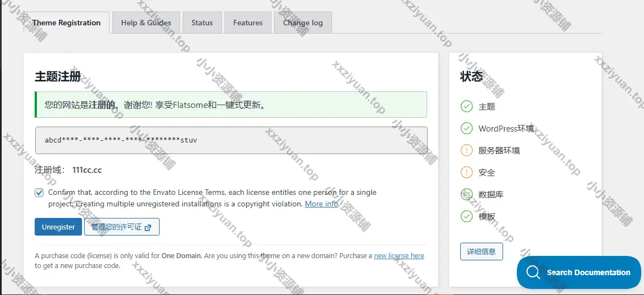Image resolution: width=644 pixels, height=295 pixels.
Task: Click the check icon next to WordPress环境
Action: pyautogui.click(x=466, y=128)
